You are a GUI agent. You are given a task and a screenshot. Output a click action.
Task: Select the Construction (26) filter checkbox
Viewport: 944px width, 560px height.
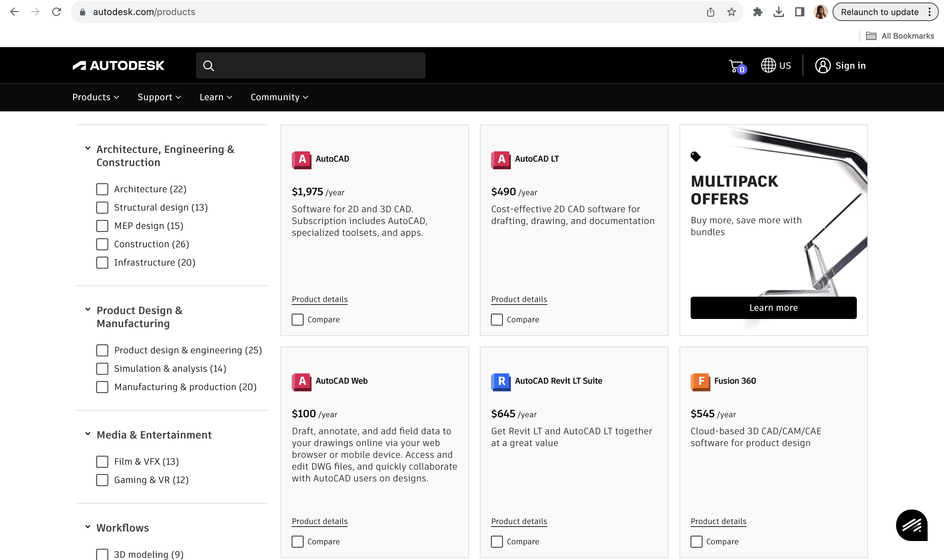[102, 244]
